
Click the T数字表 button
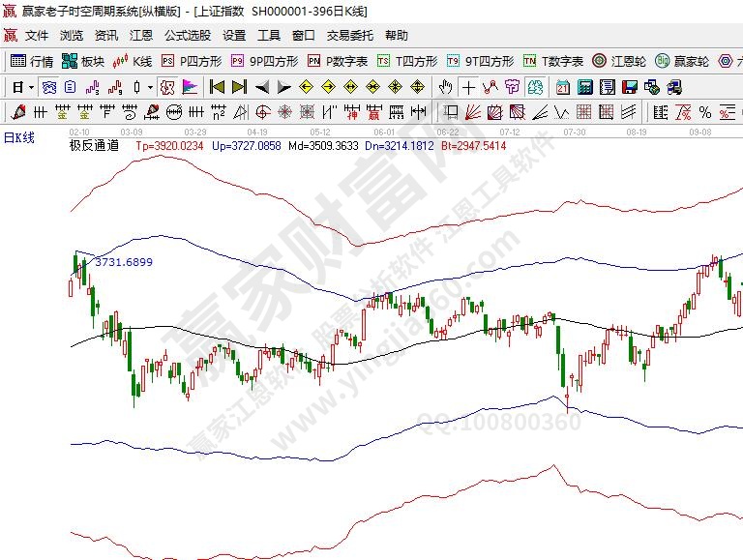pyautogui.click(x=553, y=61)
